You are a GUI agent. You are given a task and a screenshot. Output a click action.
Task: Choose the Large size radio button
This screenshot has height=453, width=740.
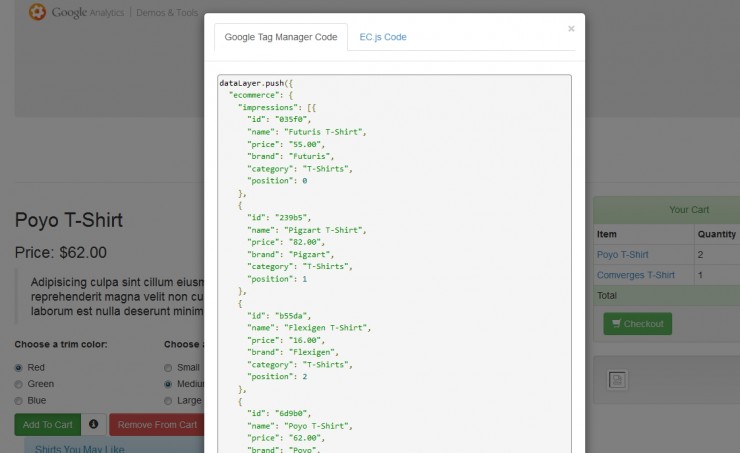pyautogui.click(x=168, y=401)
